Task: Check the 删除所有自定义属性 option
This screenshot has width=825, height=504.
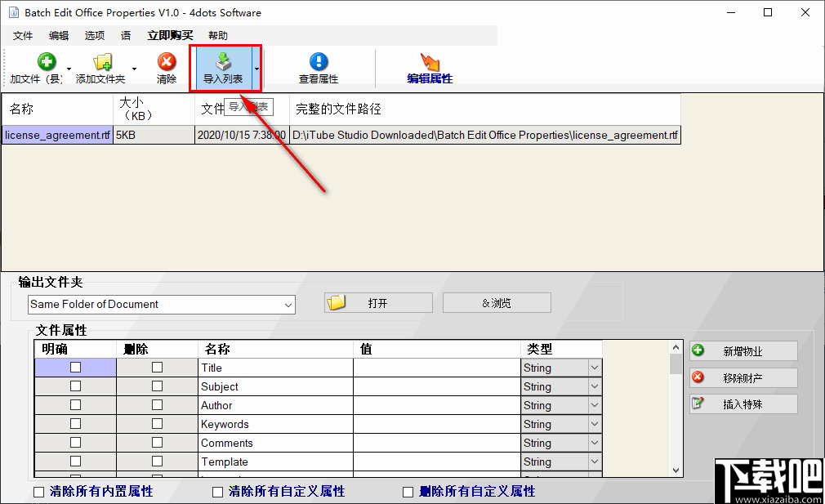Action: pos(408,491)
